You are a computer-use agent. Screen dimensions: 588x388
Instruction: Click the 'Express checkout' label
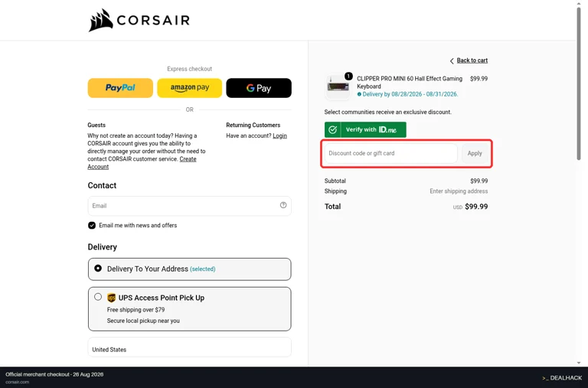(x=189, y=69)
